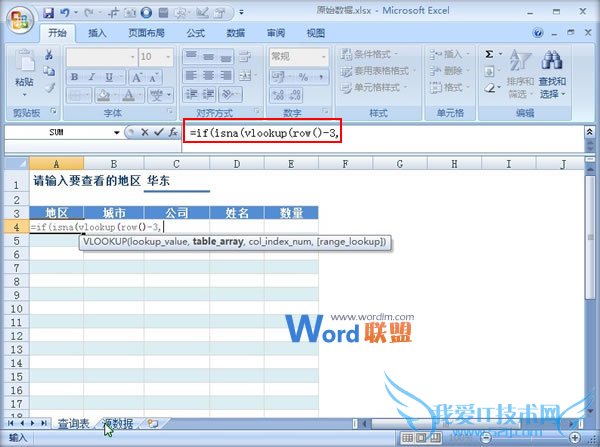Screen dimensions: 600x447
Task: Open Cell Styles (单元格样式)
Action: [373, 87]
